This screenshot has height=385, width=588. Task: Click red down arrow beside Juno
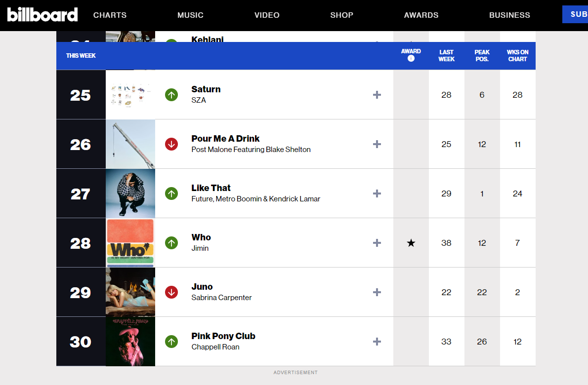171,293
